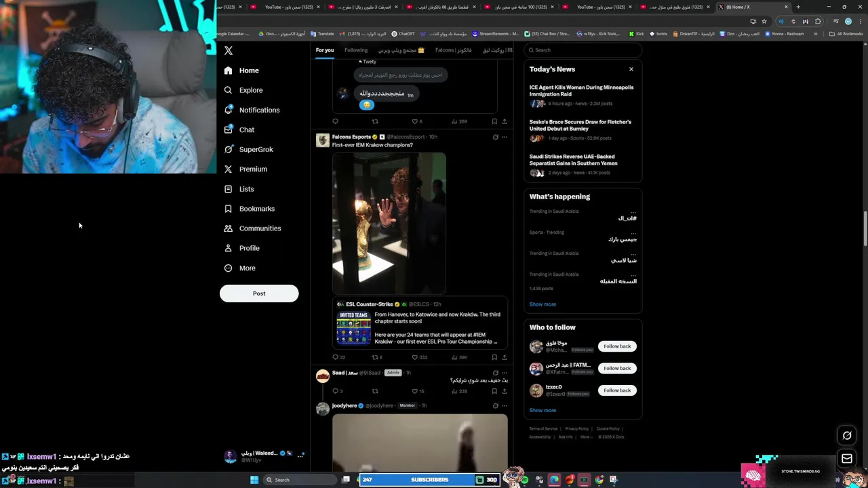Bookmark this page with star icon
The height and width of the screenshot is (488, 868).
[764, 21]
